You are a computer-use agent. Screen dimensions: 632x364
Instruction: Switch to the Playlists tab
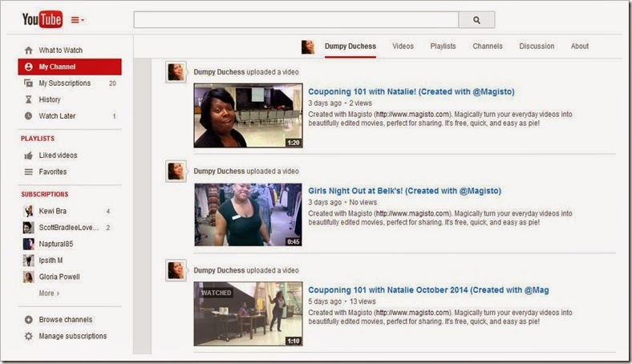pyautogui.click(x=443, y=47)
